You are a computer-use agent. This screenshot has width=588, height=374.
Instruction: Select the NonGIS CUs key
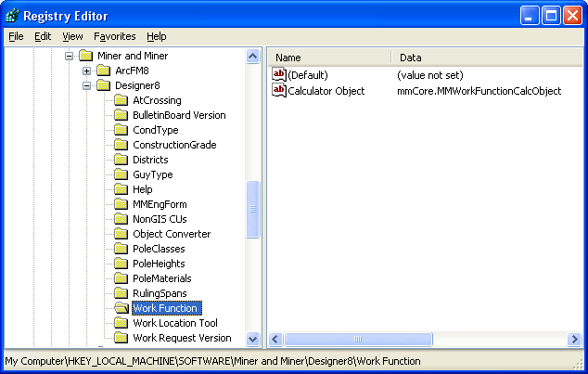[x=160, y=219]
